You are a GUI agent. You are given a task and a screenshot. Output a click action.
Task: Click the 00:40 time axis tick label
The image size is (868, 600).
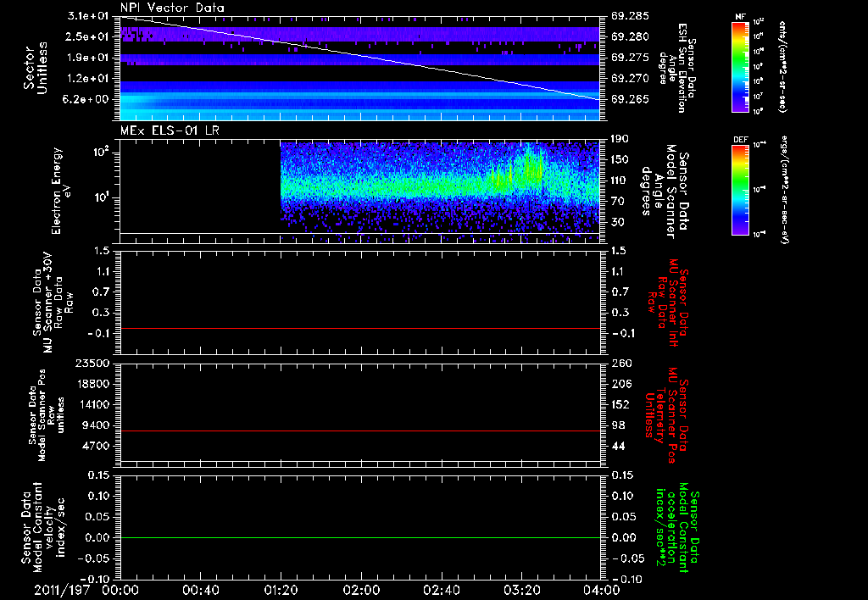point(201,588)
